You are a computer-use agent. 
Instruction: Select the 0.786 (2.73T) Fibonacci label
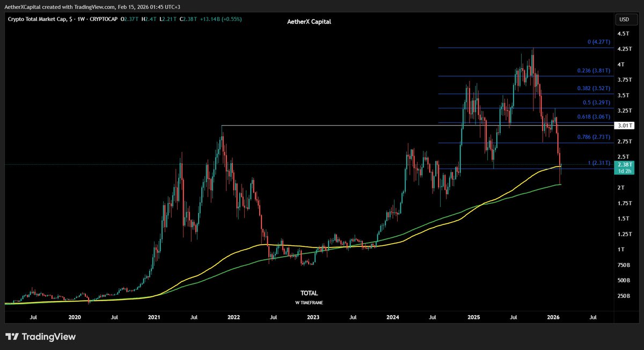pos(593,137)
